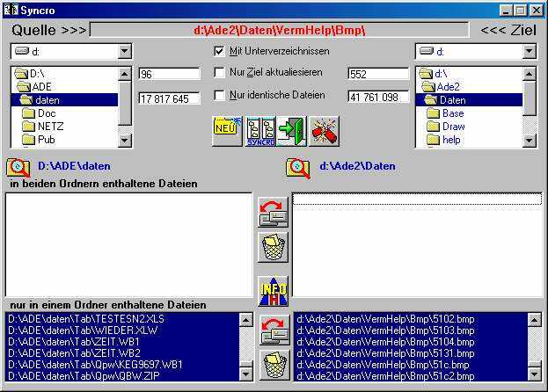This screenshot has height=392, width=548.
Task: Open the INFO help icon
Action: coord(273,292)
